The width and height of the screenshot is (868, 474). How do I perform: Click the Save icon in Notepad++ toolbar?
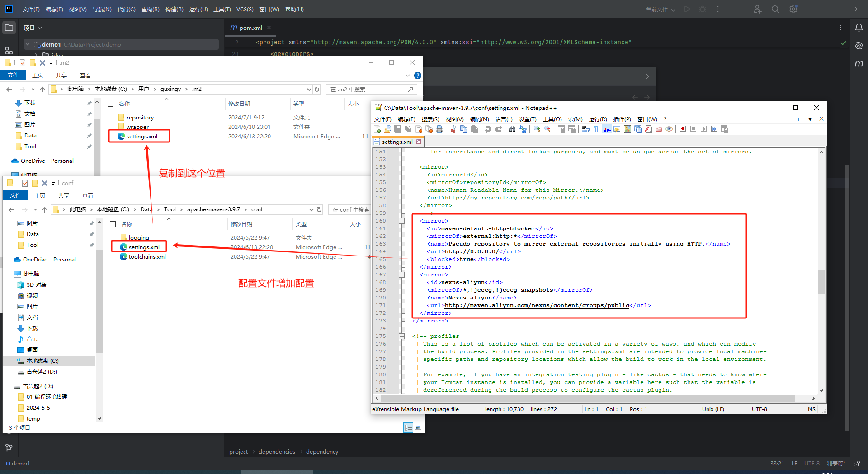point(398,129)
